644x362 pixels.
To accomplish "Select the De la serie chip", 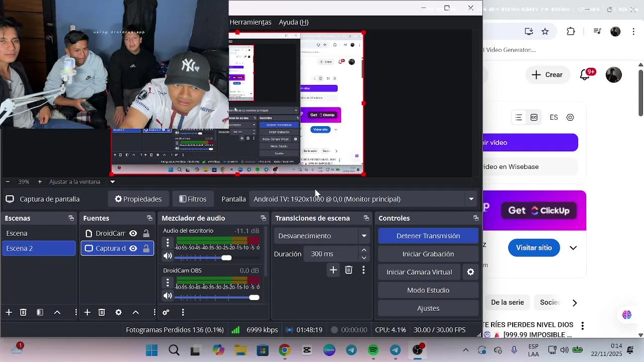I will click(x=508, y=302).
